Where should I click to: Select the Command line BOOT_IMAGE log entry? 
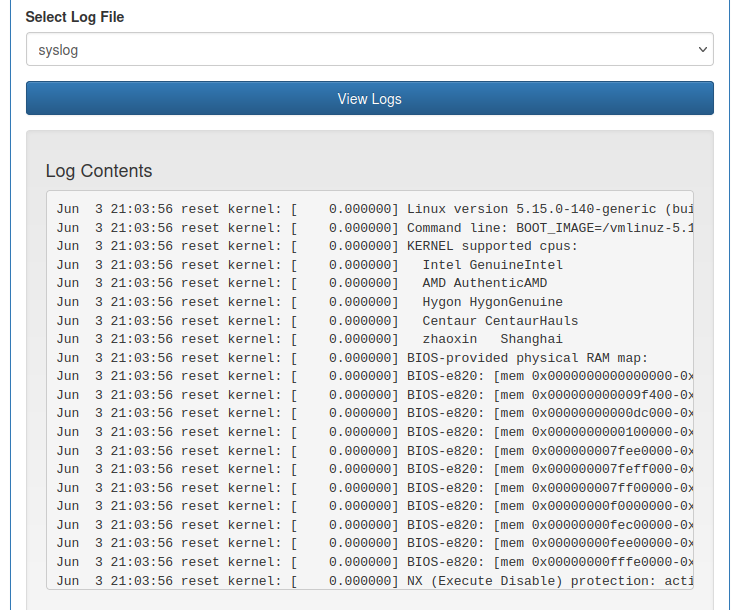click(x=370, y=228)
